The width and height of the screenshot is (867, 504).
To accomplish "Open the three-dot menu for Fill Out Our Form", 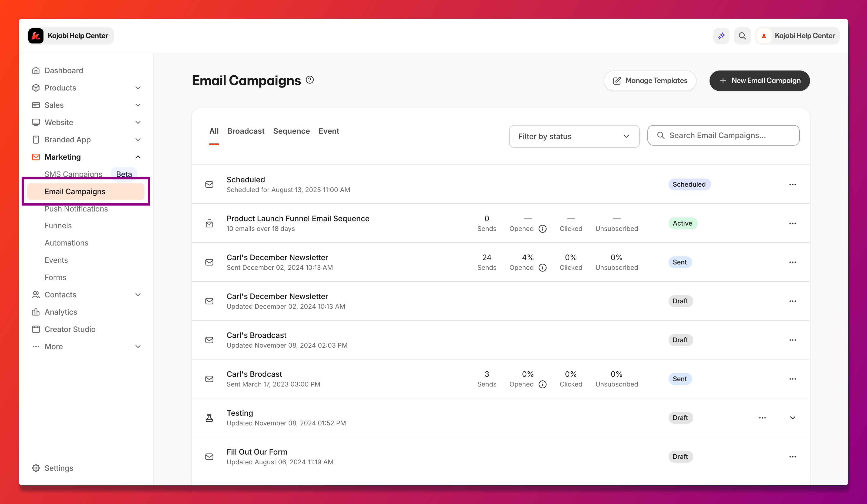I will [x=792, y=456].
